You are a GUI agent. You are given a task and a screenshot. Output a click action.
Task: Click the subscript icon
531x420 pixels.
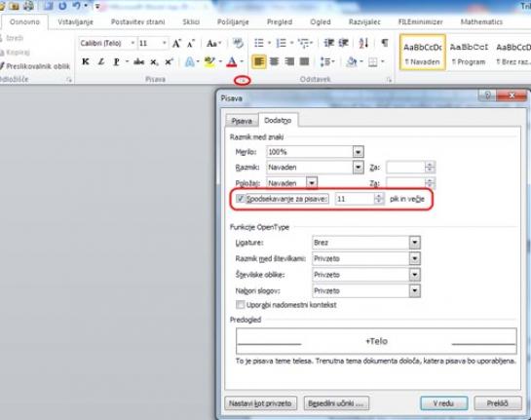tap(154, 62)
